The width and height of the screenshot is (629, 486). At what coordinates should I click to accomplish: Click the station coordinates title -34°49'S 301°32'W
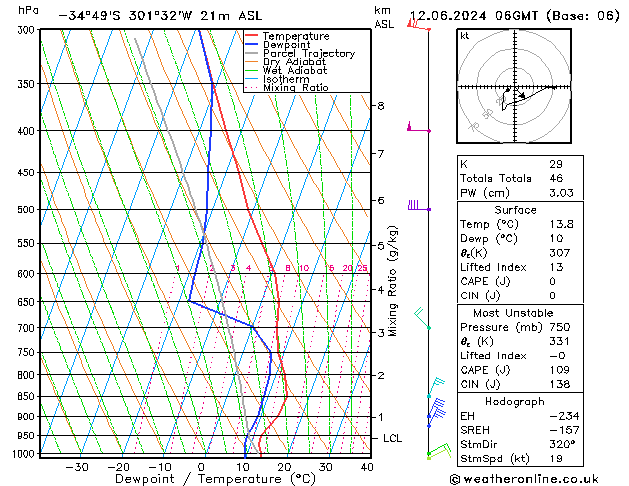point(127,16)
